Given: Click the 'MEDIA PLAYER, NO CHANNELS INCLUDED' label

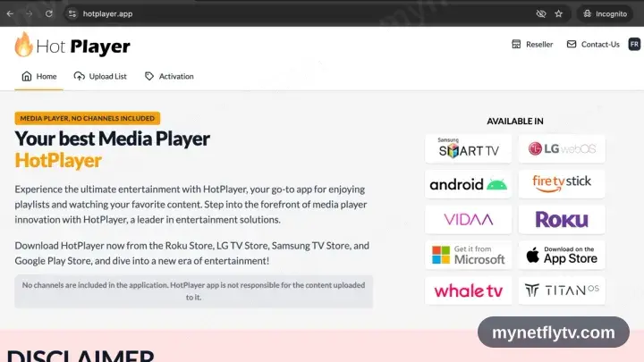Looking at the screenshot, I should coord(88,118).
